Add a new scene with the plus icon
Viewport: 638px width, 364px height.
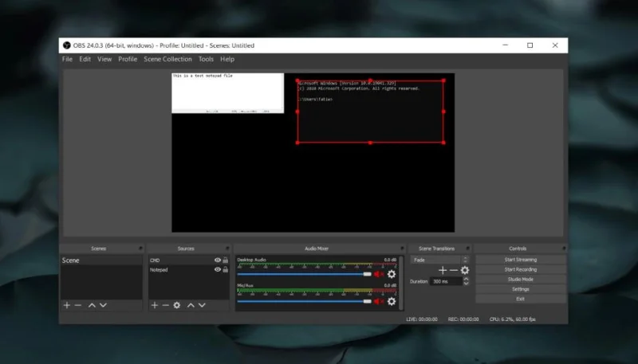(67, 305)
